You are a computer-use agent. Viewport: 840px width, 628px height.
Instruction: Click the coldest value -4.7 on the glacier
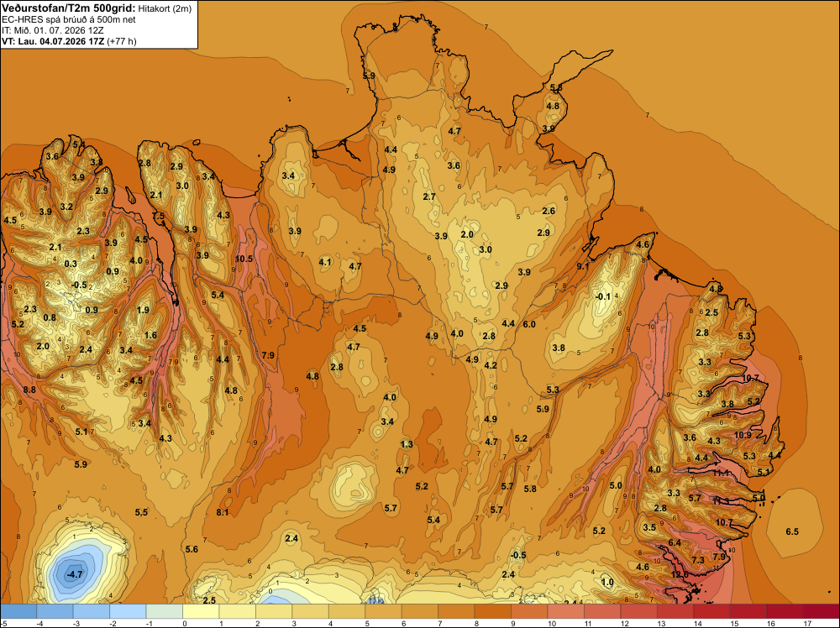coord(74,574)
